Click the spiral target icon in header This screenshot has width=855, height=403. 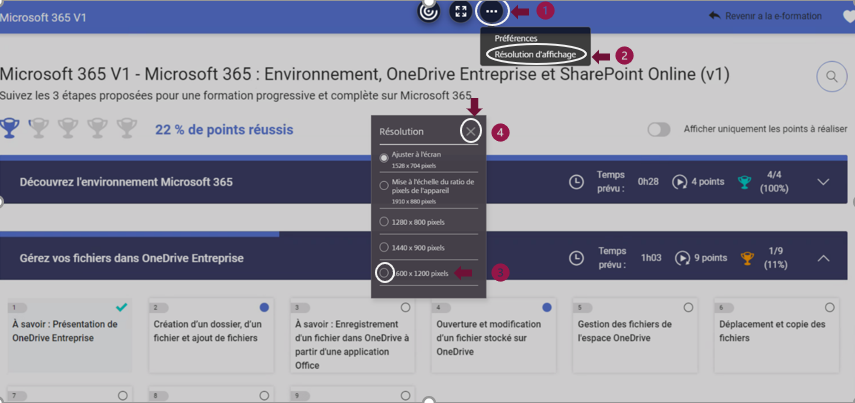tap(429, 11)
